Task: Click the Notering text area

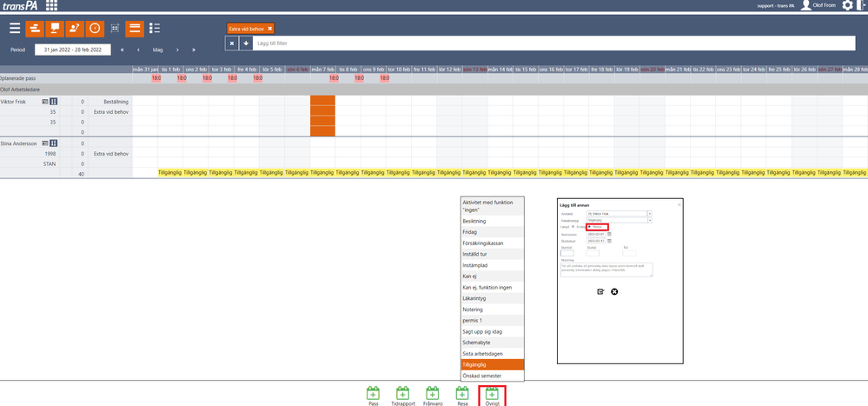Action: click(x=606, y=270)
